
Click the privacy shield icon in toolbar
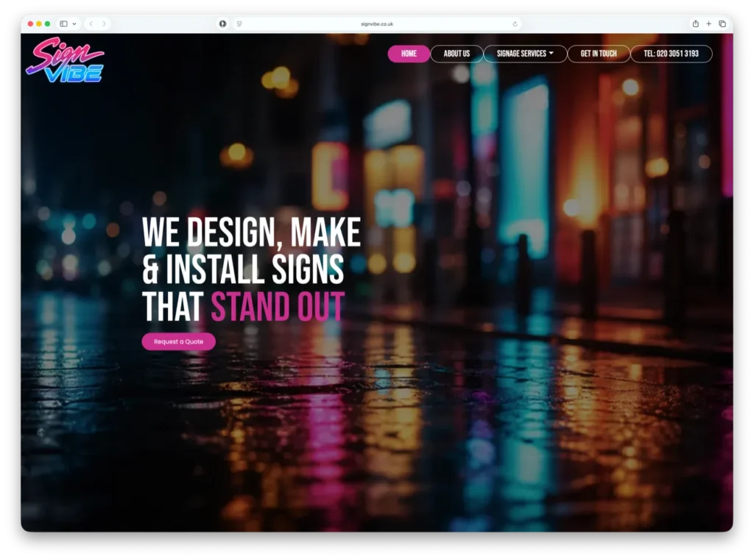click(222, 24)
